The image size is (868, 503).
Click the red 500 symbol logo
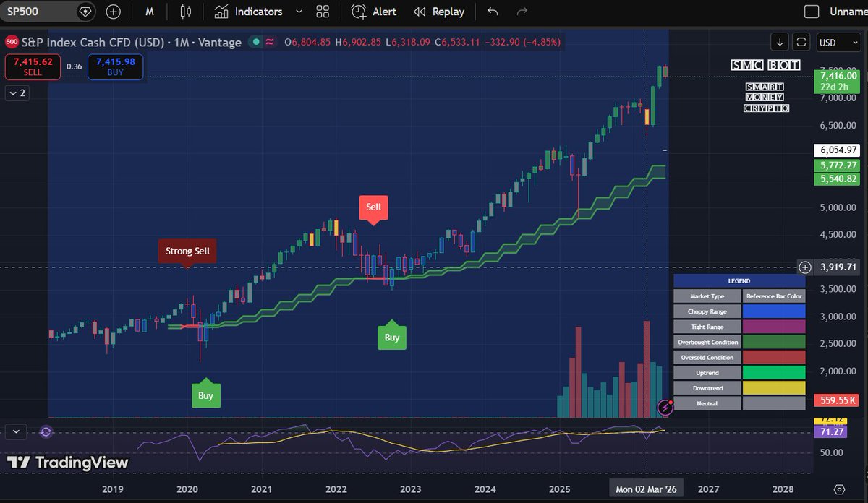pos(11,42)
